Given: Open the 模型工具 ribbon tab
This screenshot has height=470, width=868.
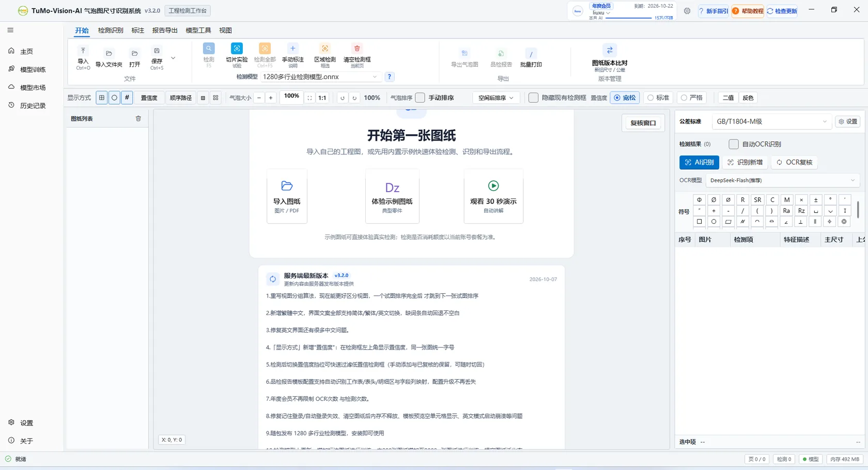Looking at the screenshot, I should pos(198,30).
